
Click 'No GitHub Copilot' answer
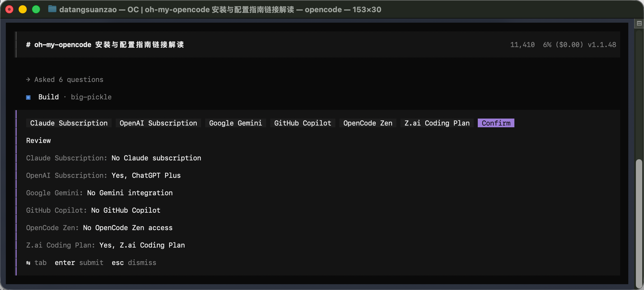coord(126,210)
